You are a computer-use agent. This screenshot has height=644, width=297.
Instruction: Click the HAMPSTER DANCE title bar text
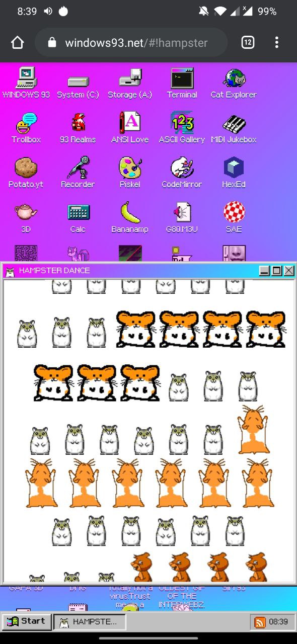pyautogui.click(x=54, y=271)
